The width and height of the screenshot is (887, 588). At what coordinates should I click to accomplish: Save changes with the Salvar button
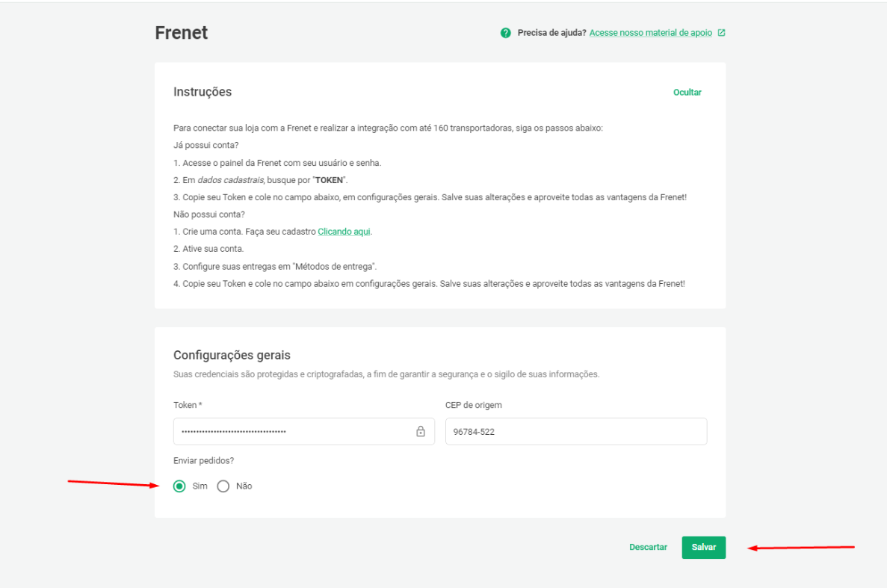click(x=703, y=547)
